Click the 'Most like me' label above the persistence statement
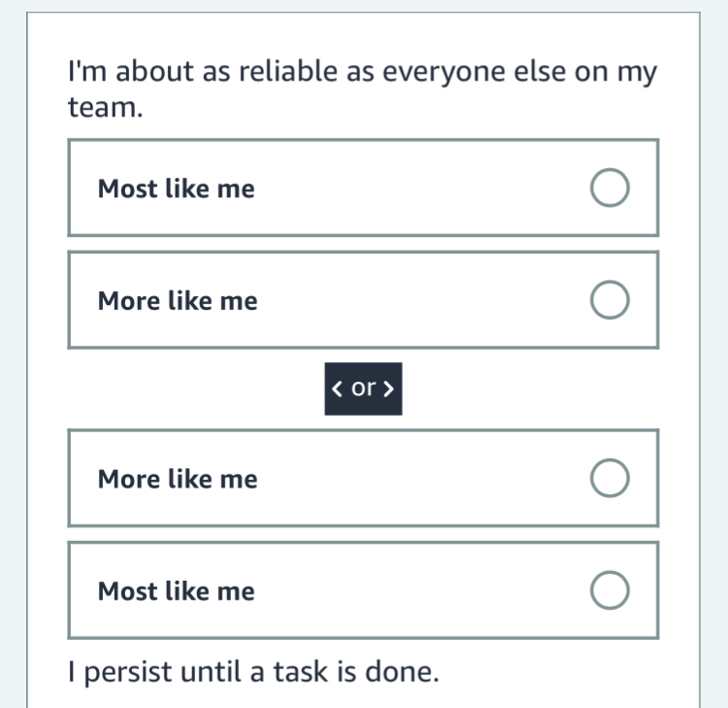Viewport: 728px width, 708px height. pyautogui.click(x=176, y=591)
